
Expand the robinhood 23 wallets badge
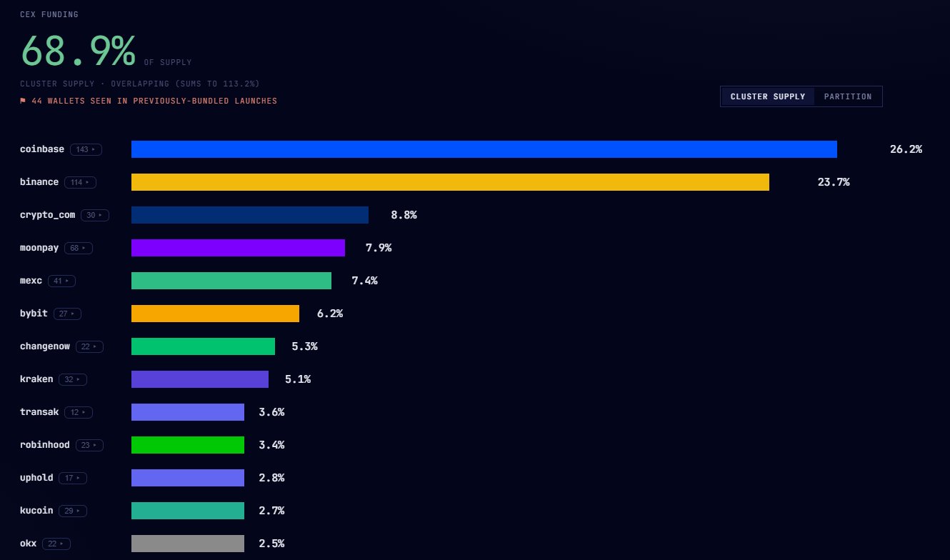(x=89, y=445)
